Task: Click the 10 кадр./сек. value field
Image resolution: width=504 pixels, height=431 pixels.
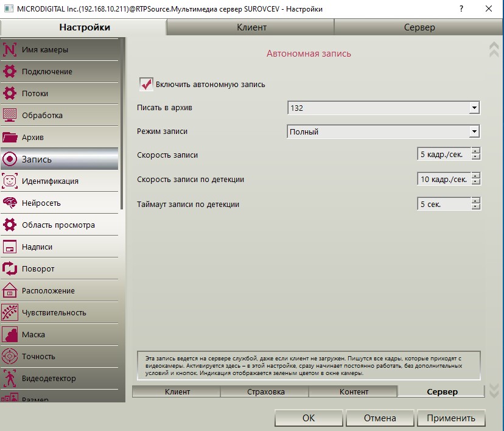Action: click(x=444, y=179)
